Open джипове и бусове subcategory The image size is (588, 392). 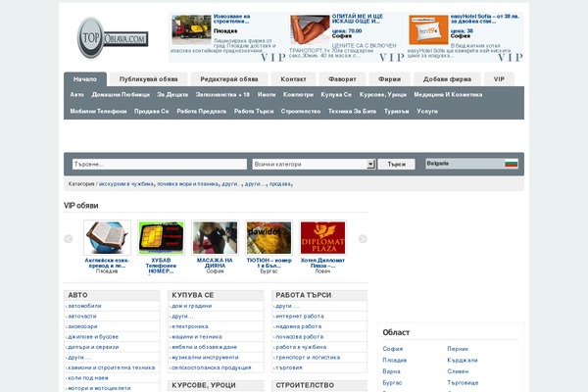(93, 337)
